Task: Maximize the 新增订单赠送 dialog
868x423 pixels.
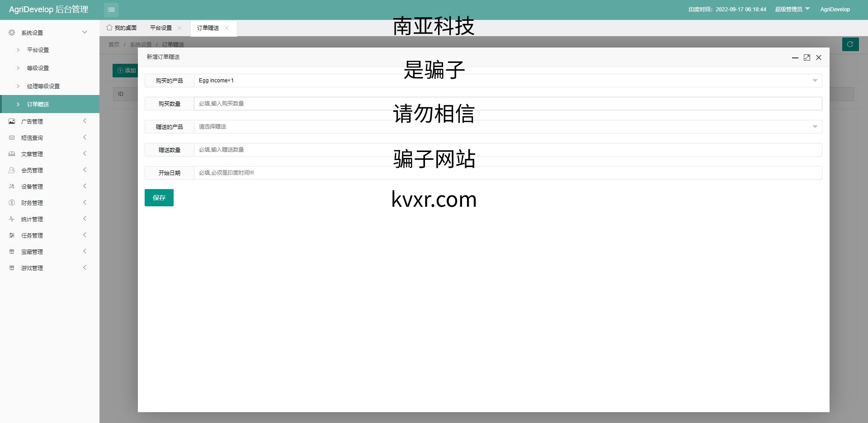Action: [x=807, y=57]
